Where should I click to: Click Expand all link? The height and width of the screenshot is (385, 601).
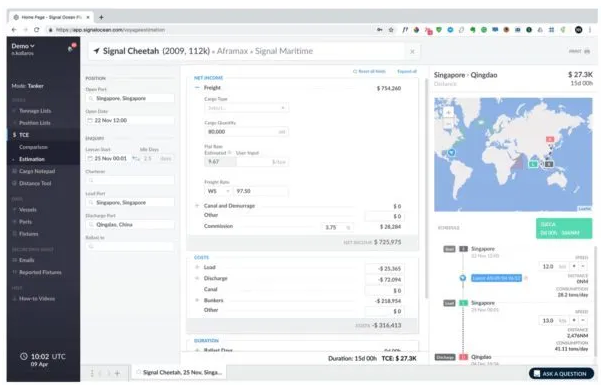[407, 71]
